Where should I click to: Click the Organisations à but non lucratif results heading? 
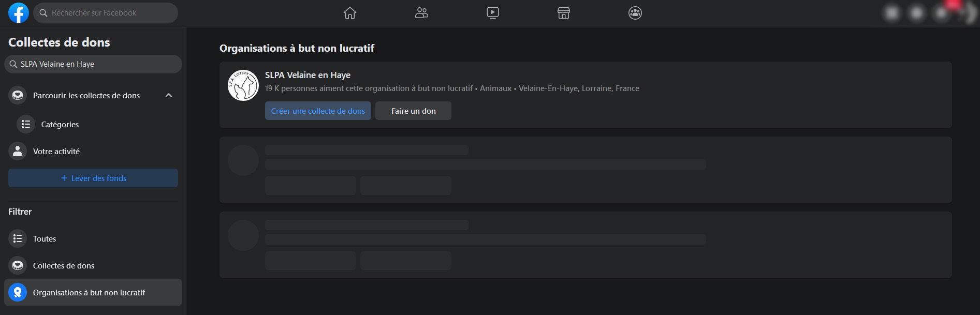(297, 48)
